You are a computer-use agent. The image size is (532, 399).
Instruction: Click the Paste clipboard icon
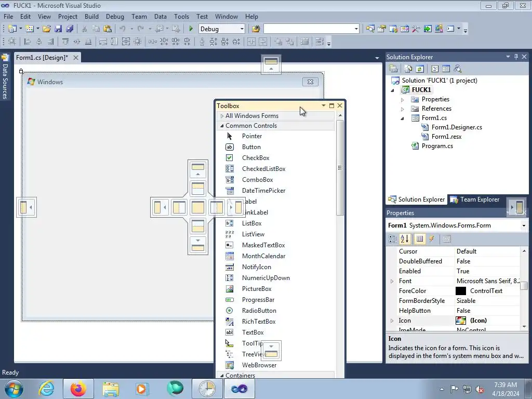[108, 29]
